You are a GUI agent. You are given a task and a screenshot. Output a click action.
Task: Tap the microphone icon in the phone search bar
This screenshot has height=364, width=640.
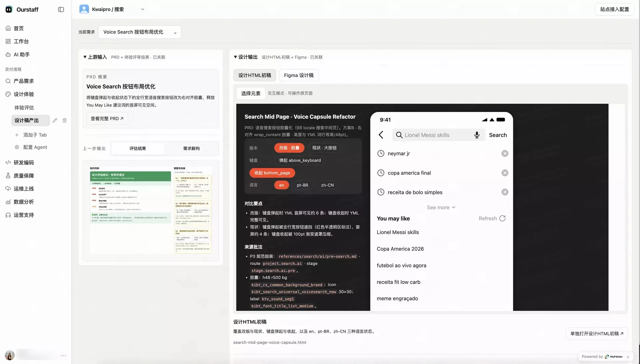[x=477, y=135]
